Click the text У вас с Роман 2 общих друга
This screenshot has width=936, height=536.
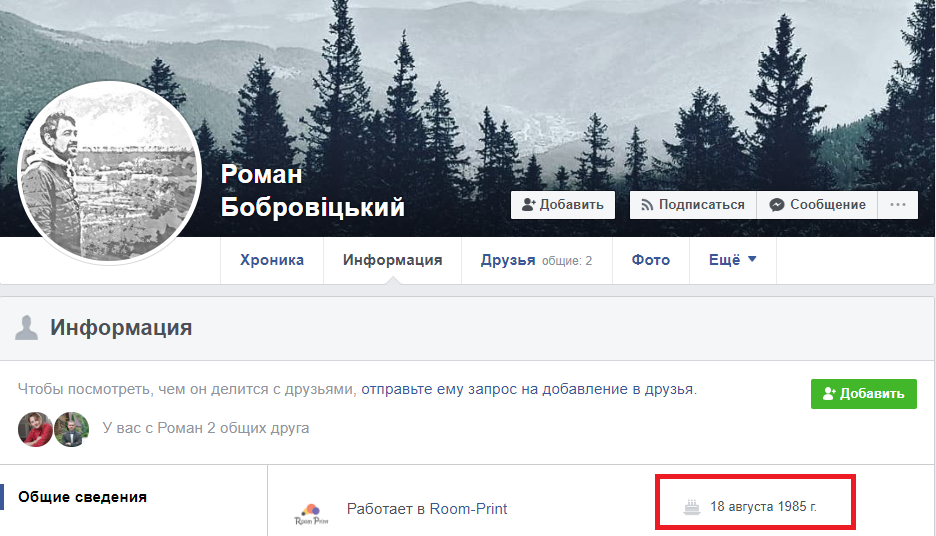tap(206, 429)
